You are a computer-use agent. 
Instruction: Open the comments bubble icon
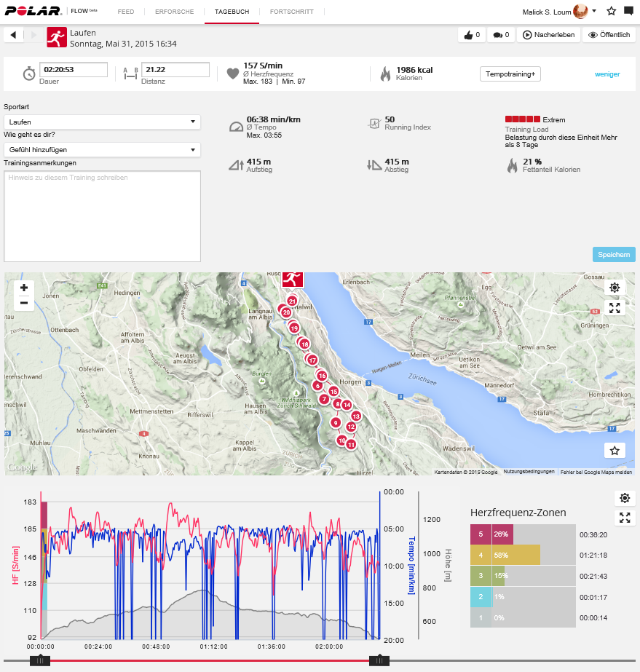pos(500,35)
